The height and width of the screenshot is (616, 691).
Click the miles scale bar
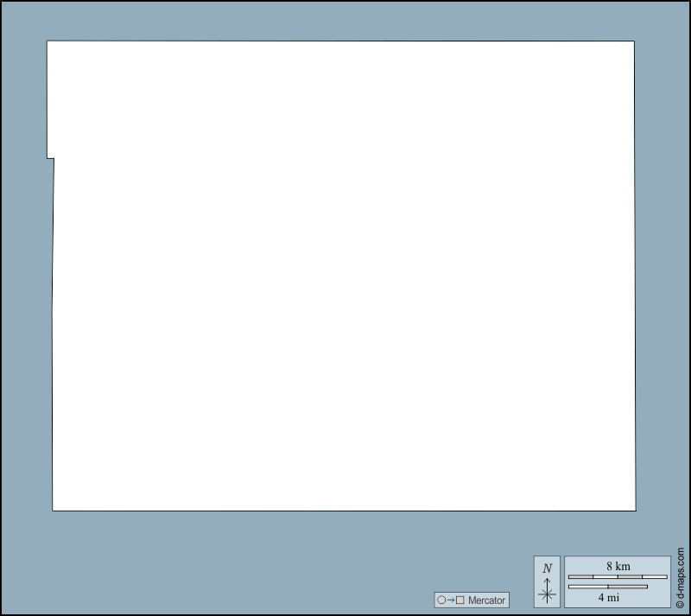point(608,587)
